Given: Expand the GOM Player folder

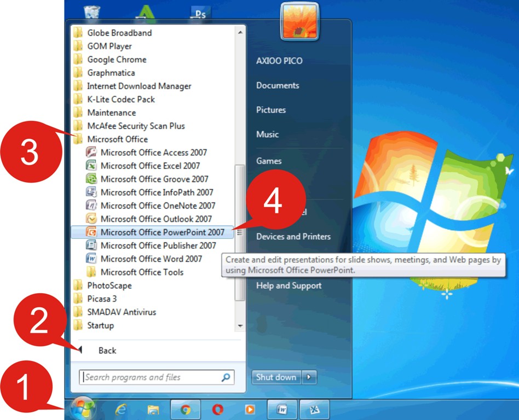Looking at the screenshot, I should coord(102,46).
